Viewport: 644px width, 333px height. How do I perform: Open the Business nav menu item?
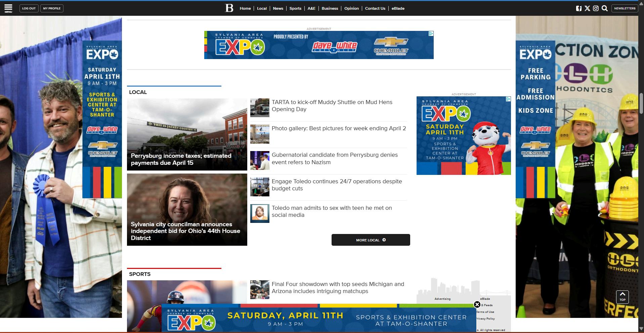(x=330, y=8)
